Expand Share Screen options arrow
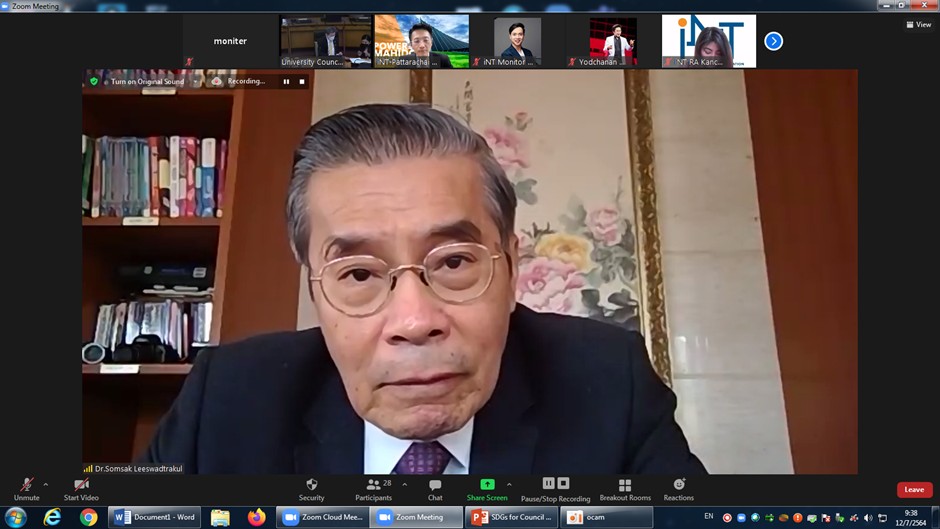This screenshot has width=940, height=529. tap(509, 484)
